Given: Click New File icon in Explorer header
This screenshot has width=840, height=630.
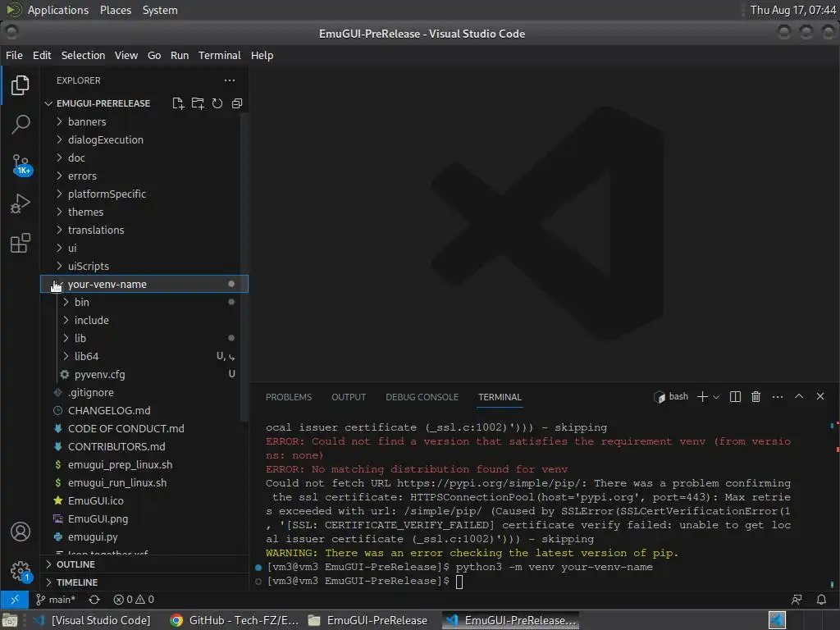Looking at the screenshot, I should click(178, 103).
